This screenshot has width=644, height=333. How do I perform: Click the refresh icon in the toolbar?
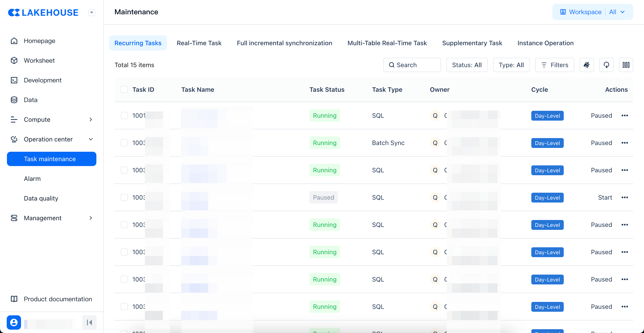[606, 65]
